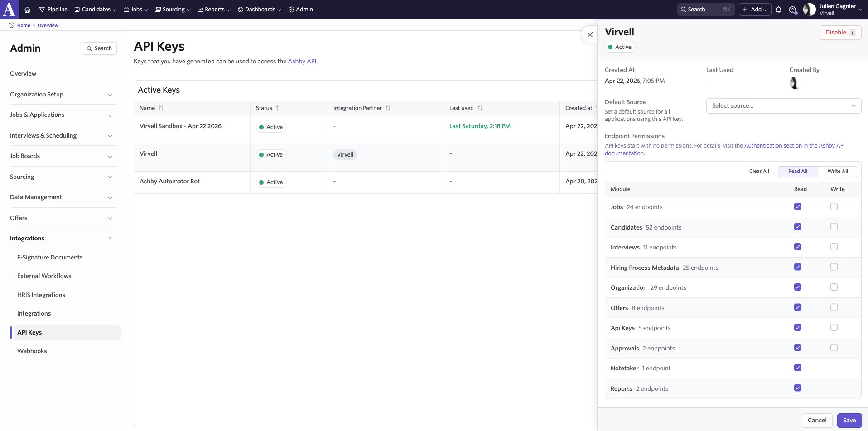
Task: Collapse the Integrations section
Action: [x=63, y=239]
